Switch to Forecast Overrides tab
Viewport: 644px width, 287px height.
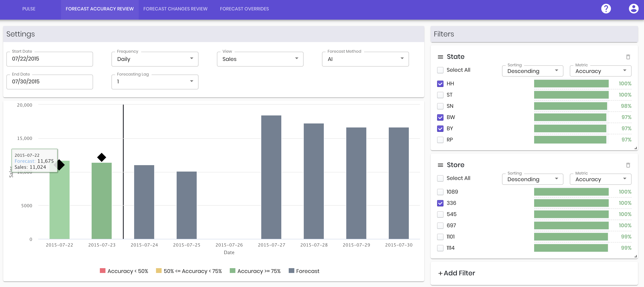pos(244,9)
